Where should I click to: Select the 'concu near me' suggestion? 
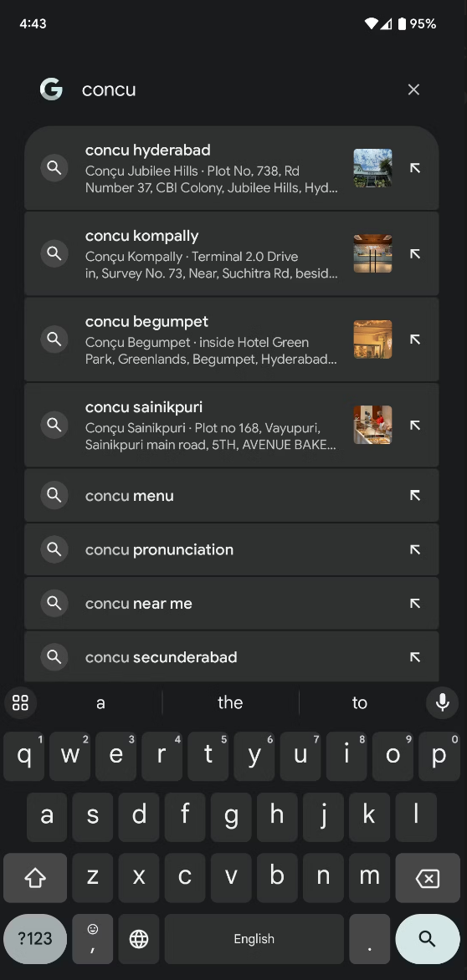231,603
